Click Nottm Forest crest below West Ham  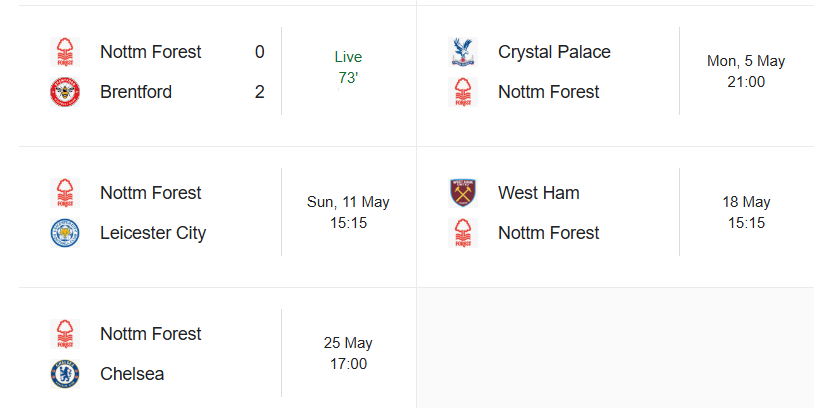click(x=463, y=233)
